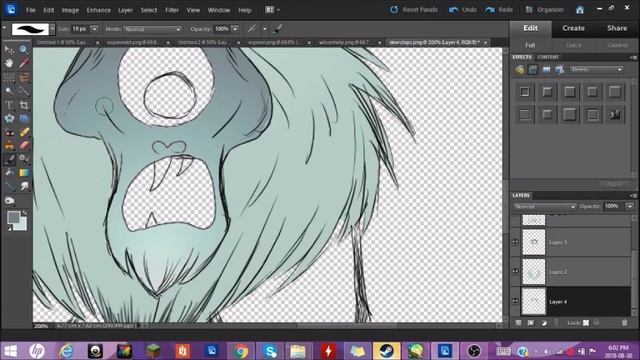Viewport: 640px width, 360px height.
Task: Open the brush Mode dropdown
Action: pyautogui.click(x=153, y=29)
